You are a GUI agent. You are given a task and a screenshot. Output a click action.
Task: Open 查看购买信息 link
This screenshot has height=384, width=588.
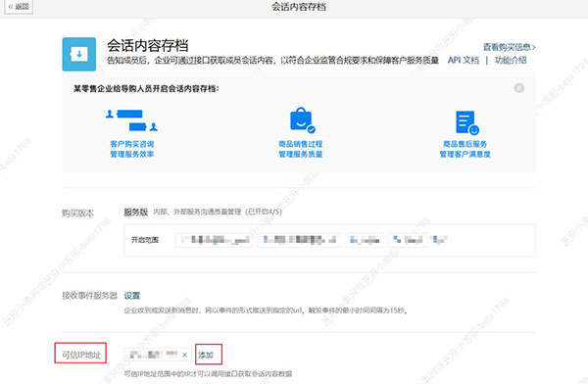point(509,47)
